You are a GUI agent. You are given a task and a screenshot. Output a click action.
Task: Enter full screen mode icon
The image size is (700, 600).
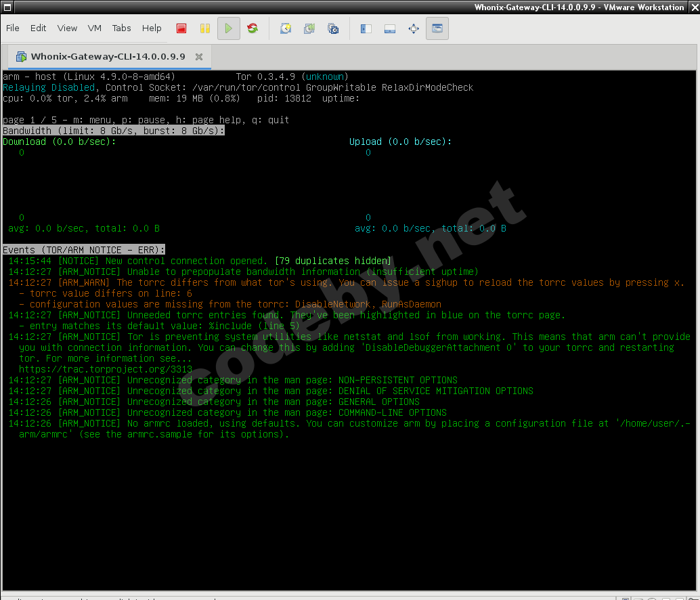(x=414, y=28)
